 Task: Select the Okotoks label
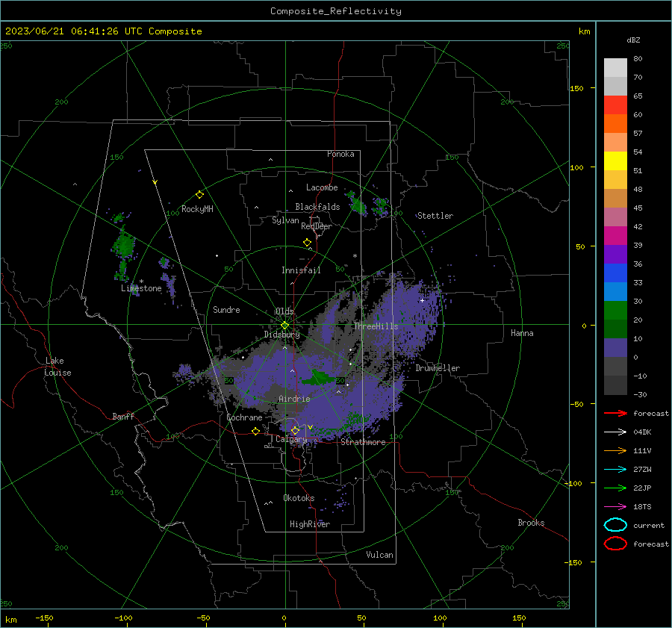tap(299, 497)
